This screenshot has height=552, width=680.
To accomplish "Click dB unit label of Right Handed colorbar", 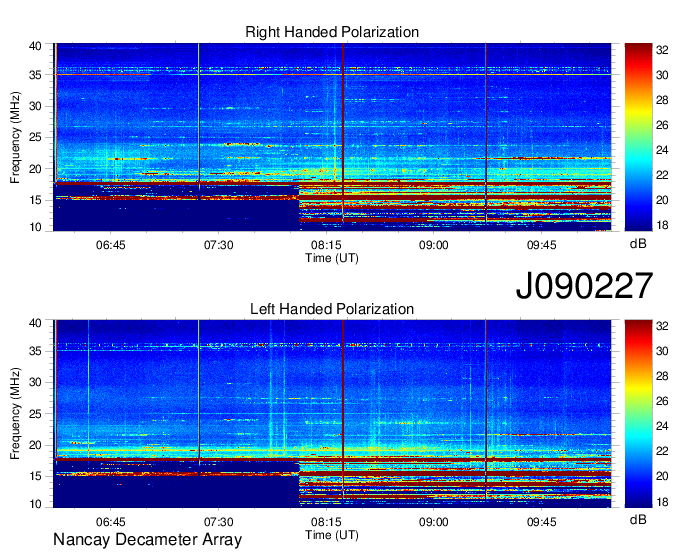I will [x=638, y=244].
